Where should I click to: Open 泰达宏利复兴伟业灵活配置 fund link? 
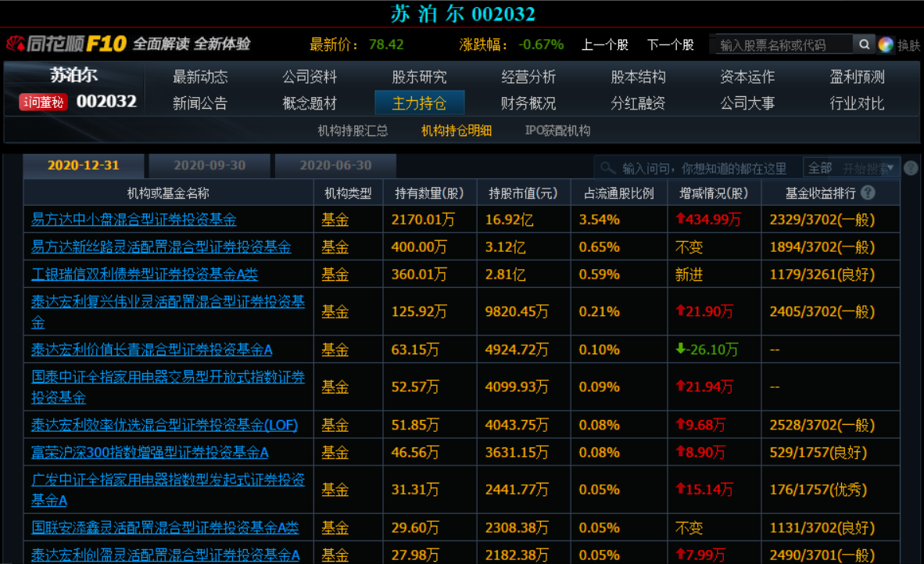pyautogui.click(x=168, y=311)
